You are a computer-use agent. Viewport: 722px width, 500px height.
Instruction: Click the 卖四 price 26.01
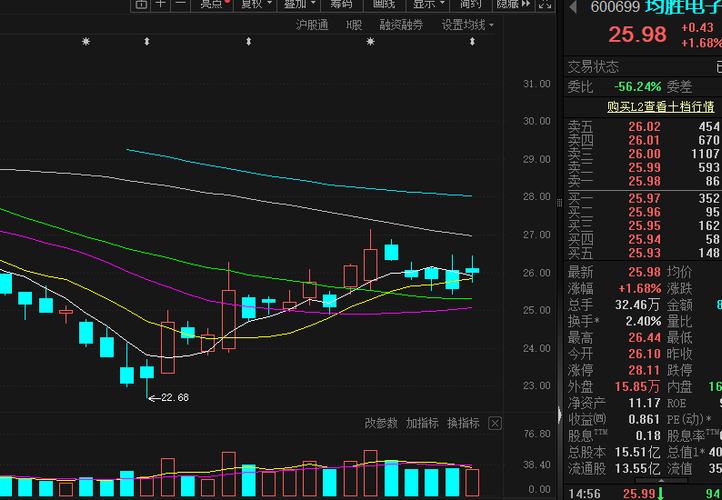pyautogui.click(x=644, y=140)
